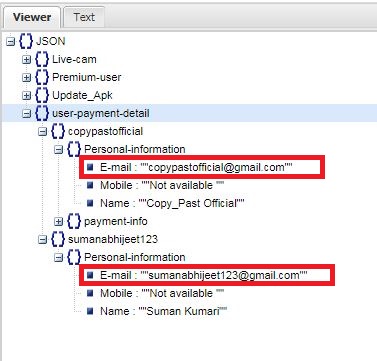
Task: Click object icon of Personal-information under copypastofficial
Action: click(74, 149)
